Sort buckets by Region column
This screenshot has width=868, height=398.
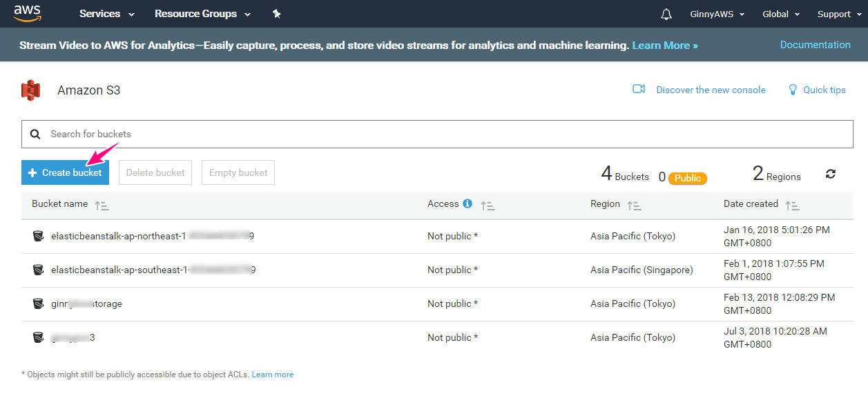(x=634, y=205)
